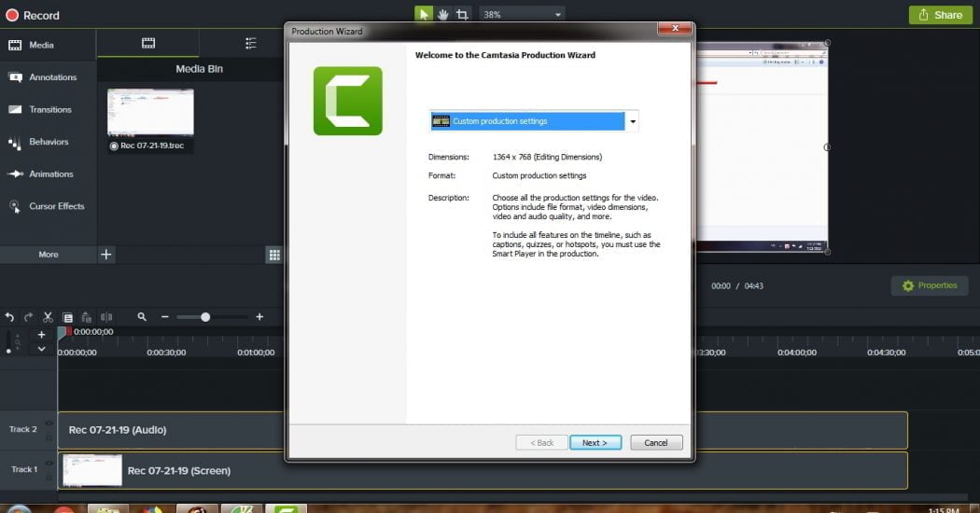The height and width of the screenshot is (513, 980).
Task: Switch media bin to grid view
Action: tap(273, 255)
